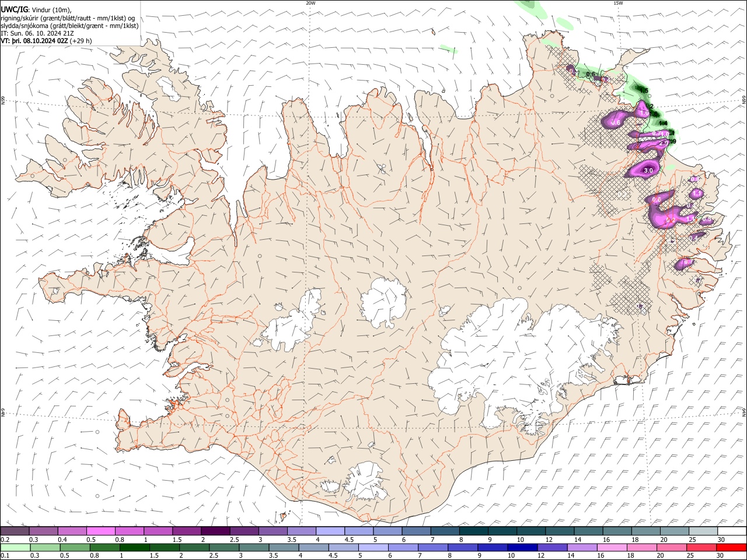
Task: Pick the navy blue 10–12 rain swatch
Action: click(522, 547)
